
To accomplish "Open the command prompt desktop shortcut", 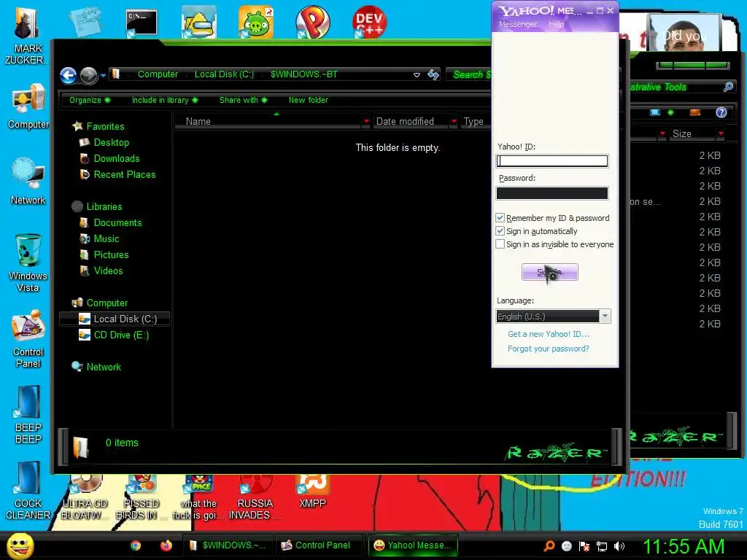I will pyautogui.click(x=141, y=23).
